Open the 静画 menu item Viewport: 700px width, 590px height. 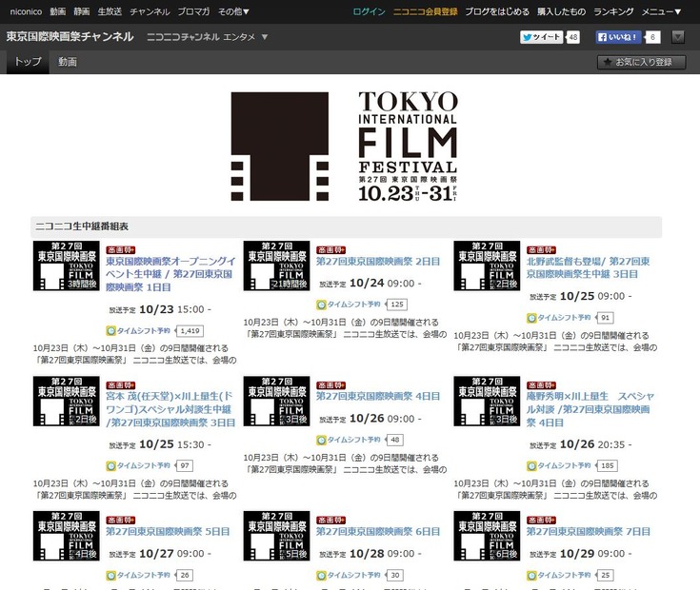82,11
